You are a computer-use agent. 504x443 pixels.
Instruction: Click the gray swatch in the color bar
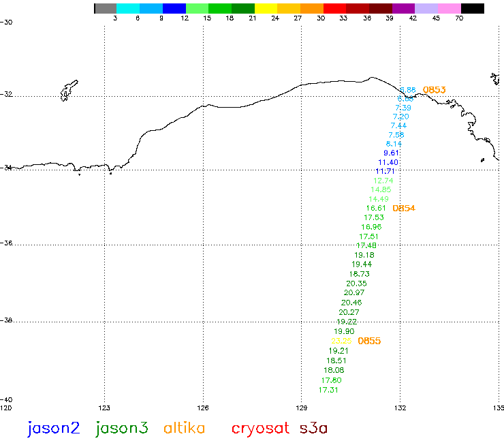(x=106, y=9)
